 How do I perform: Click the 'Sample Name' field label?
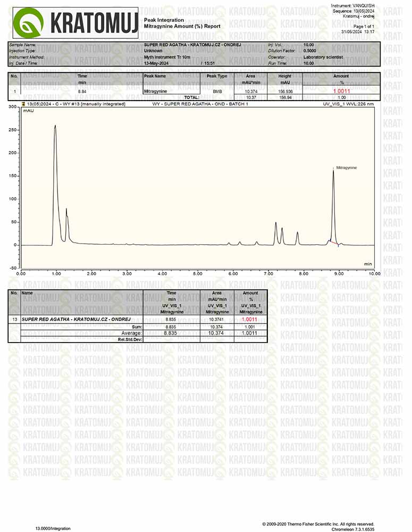pos(22,45)
